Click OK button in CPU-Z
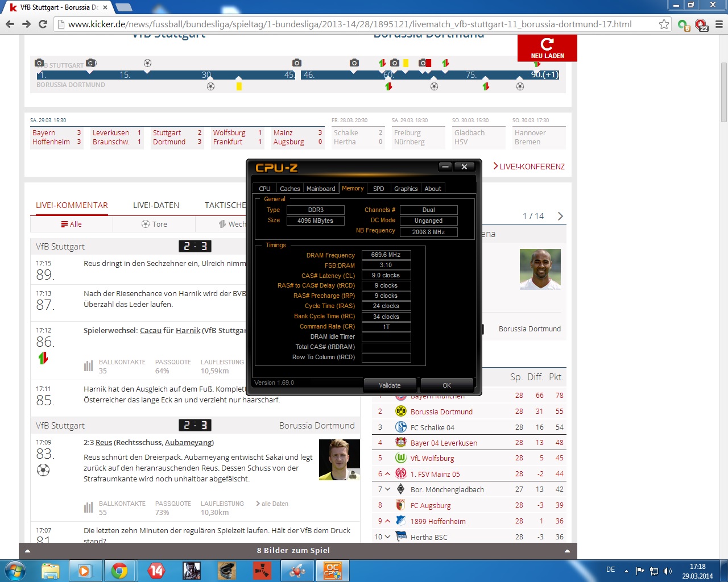Image resolution: width=728 pixels, height=582 pixels. (x=446, y=385)
